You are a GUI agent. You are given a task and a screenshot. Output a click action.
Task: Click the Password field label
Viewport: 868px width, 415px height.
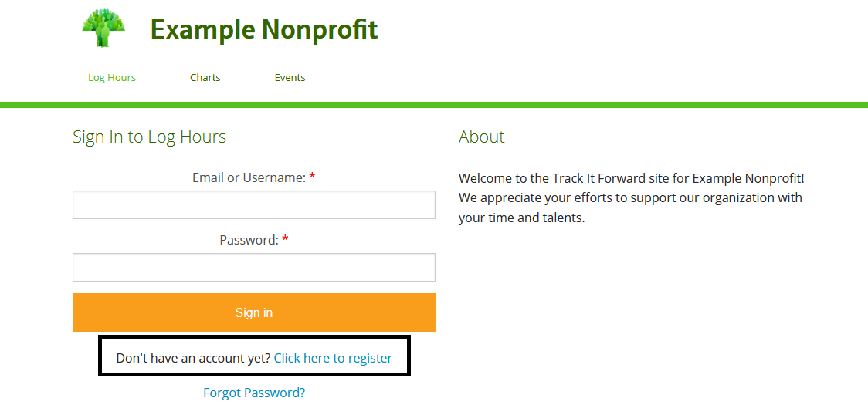(x=249, y=241)
